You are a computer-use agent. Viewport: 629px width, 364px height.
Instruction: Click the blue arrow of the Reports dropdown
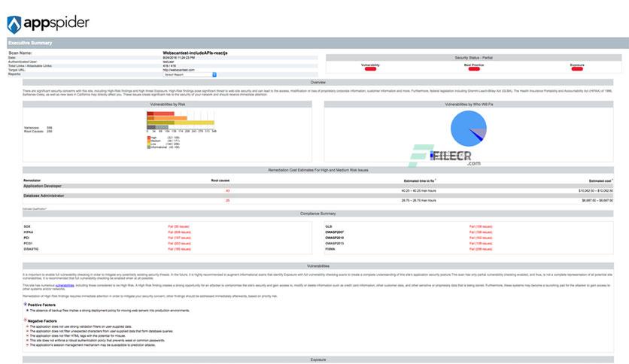tap(214, 74)
